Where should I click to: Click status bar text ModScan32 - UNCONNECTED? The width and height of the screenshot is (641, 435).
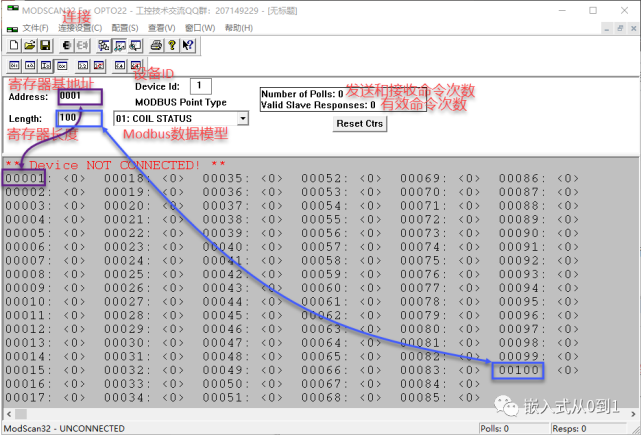(x=64, y=428)
